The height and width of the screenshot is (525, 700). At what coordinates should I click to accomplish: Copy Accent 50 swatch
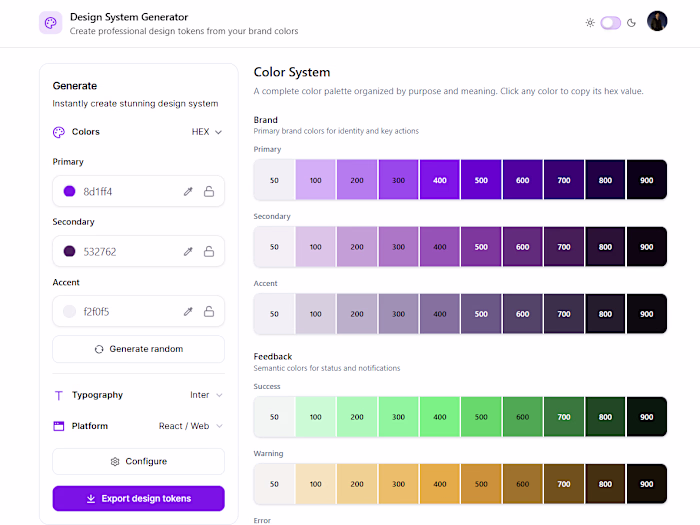pos(274,313)
